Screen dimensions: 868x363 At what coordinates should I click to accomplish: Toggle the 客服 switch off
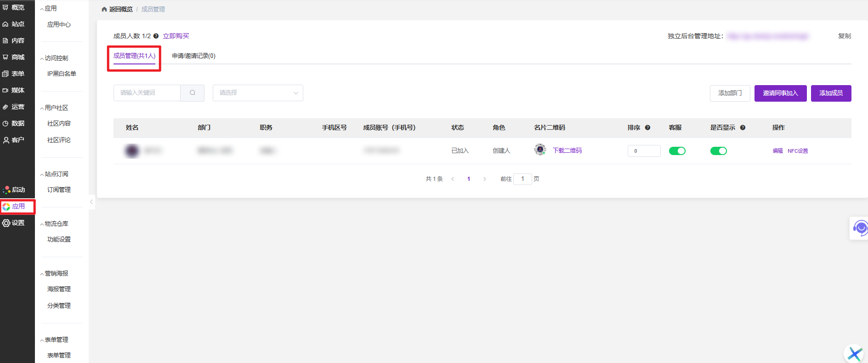coord(677,151)
